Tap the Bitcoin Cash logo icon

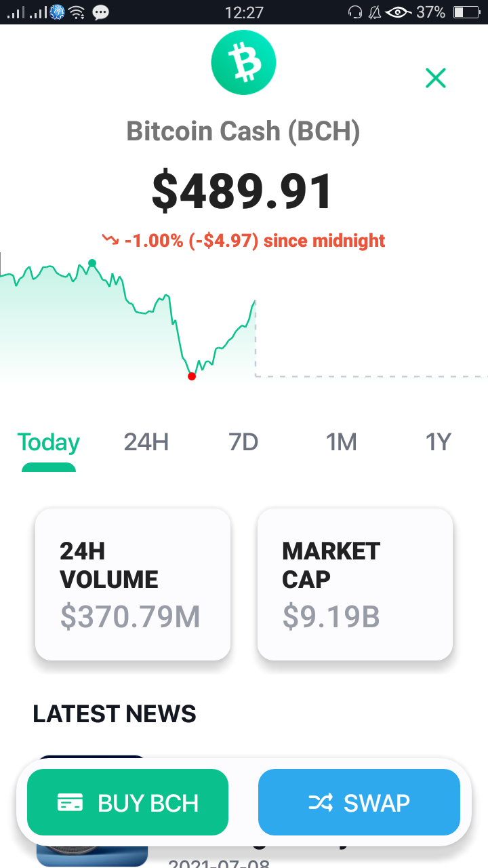pos(243,62)
